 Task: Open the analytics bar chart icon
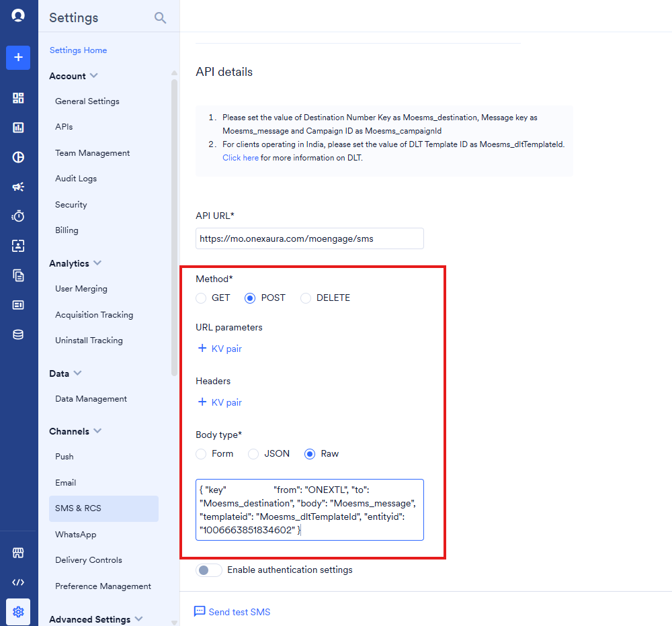point(18,128)
